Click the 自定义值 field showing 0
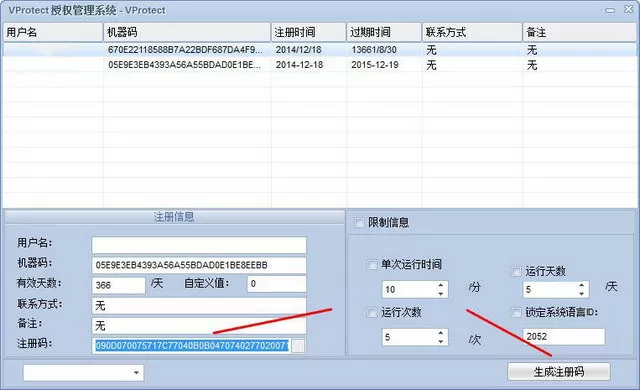Screen dimensions: 640x390 click(x=276, y=284)
